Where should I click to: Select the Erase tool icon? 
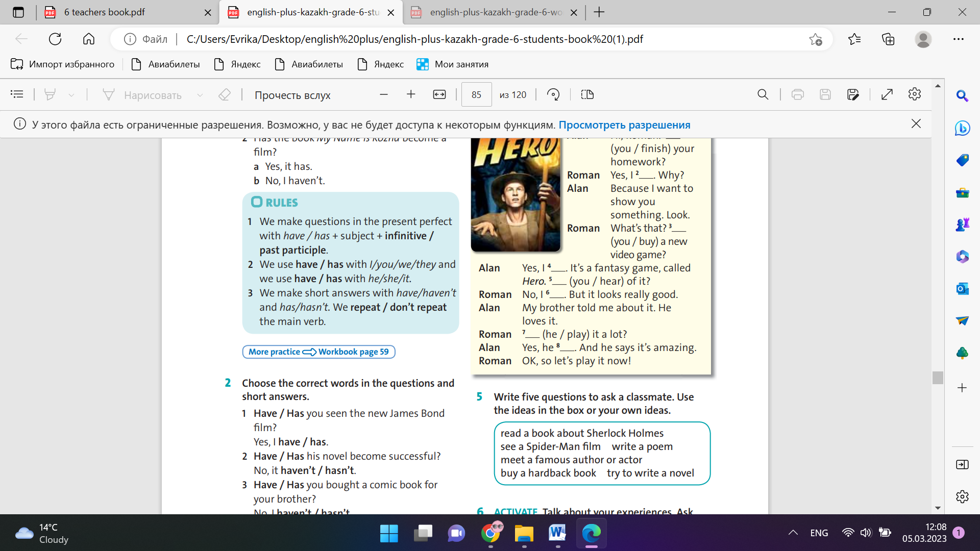pyautogui.click(x=225, y=94)
